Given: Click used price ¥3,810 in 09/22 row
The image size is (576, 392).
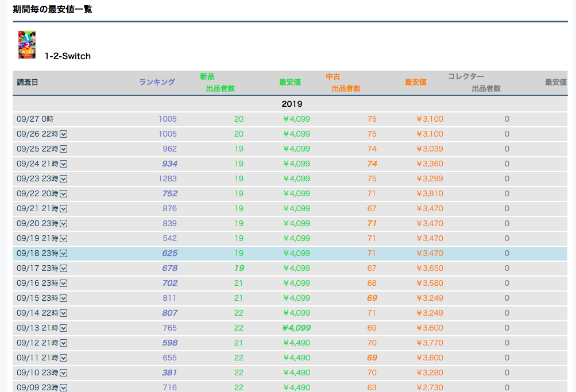Looking at the screenshot, I should (430, 193).
